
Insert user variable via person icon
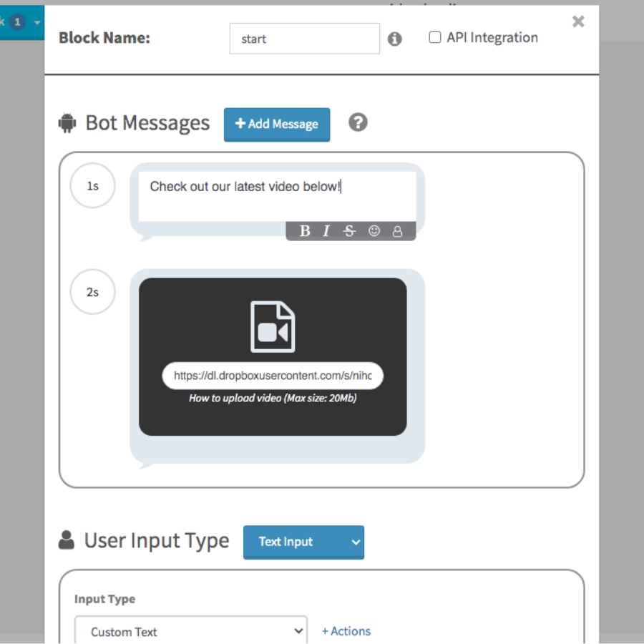pyautogui.click(x=397, y=232)
